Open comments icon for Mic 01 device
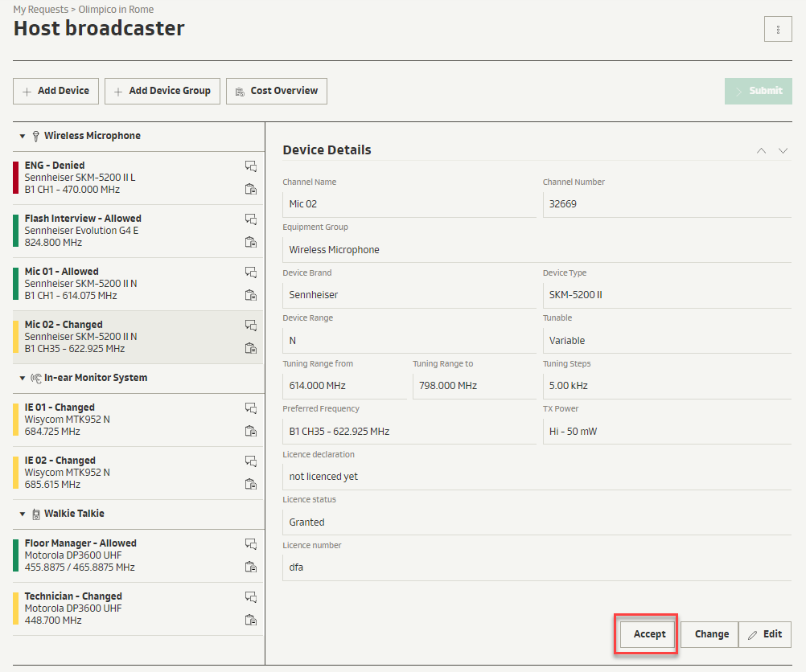 [251, 272]
